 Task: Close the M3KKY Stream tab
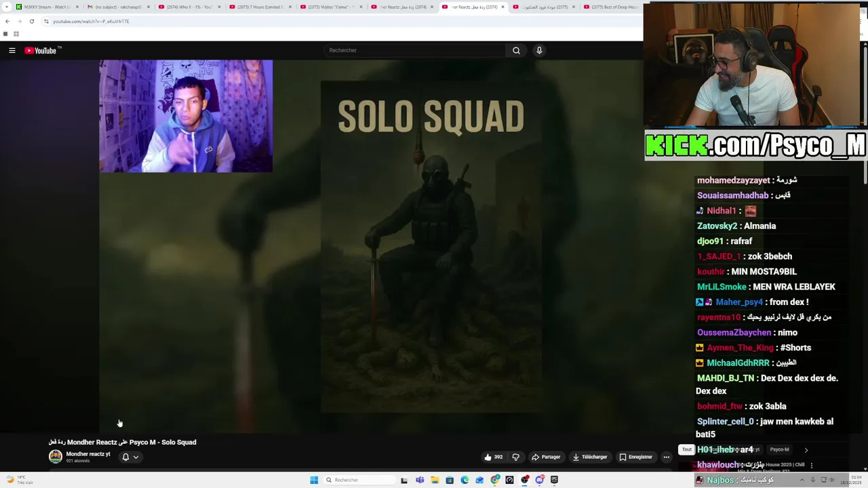click(77, 7)
